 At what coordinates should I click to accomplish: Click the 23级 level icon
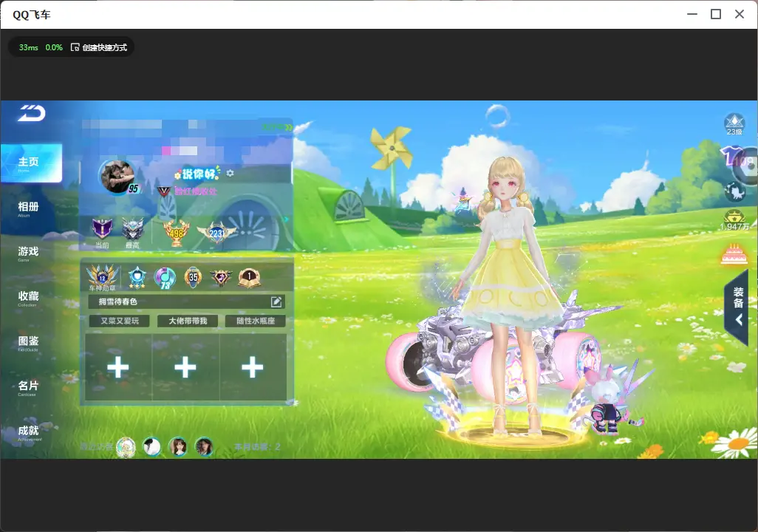(734, 124)
